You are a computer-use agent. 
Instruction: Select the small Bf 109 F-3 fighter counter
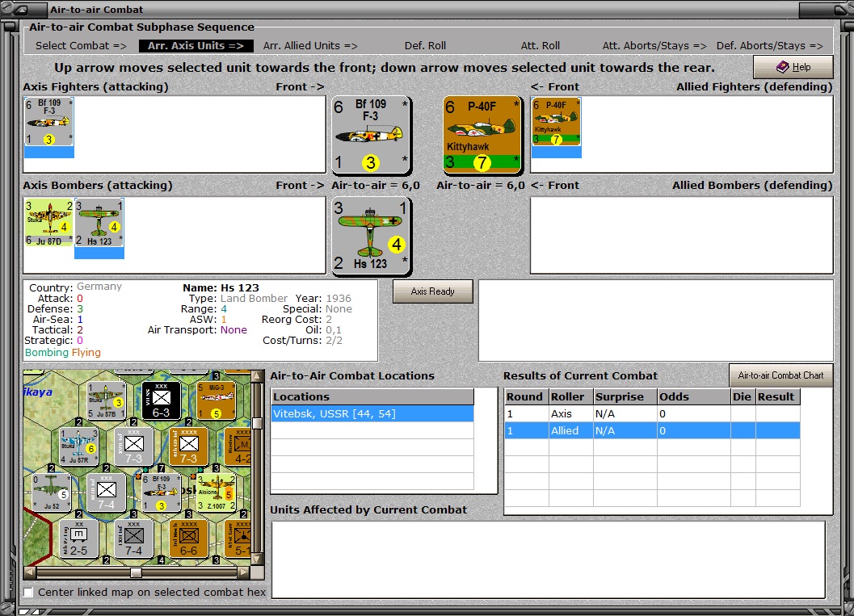click(49, 122)
